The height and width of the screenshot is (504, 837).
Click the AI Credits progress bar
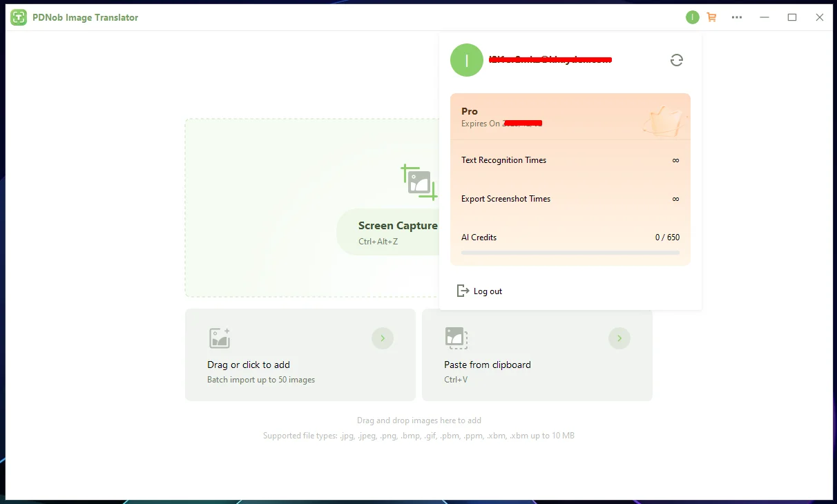tap(570, 253)
